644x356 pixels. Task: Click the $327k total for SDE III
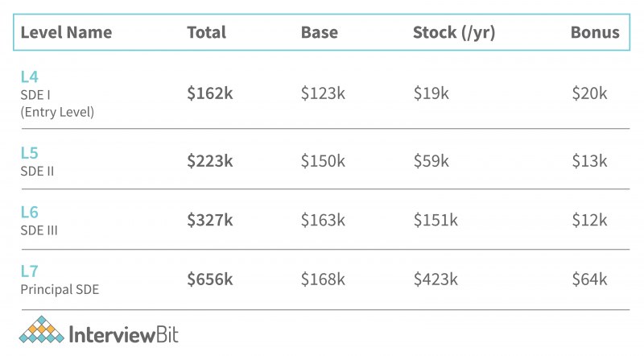click(210, 220)
